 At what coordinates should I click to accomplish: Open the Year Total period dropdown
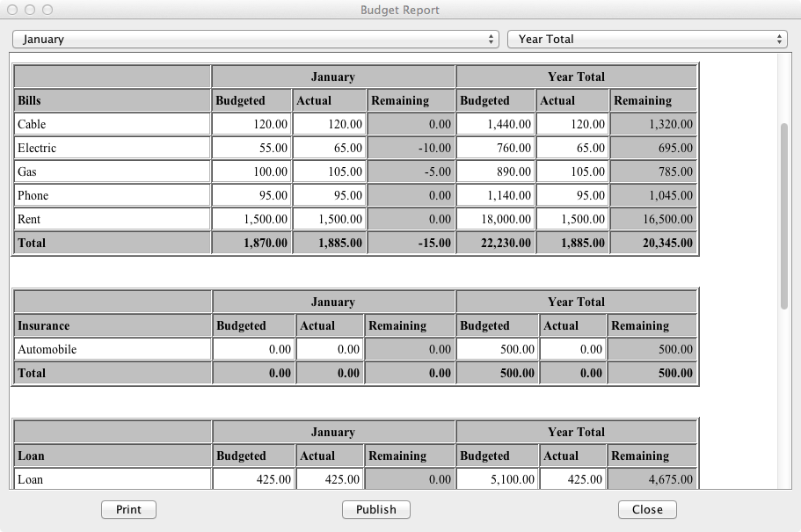[x=647, y=40]
